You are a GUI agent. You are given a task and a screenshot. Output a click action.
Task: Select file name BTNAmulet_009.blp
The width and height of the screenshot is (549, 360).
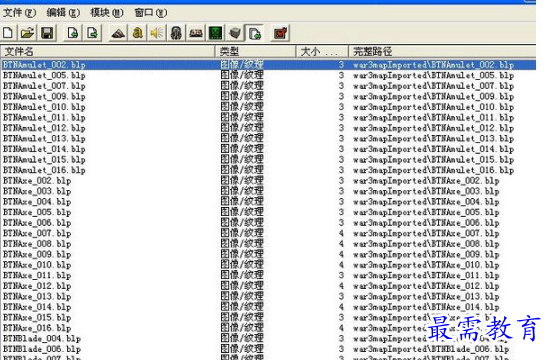pyautogui.click(x=44, y=96)
